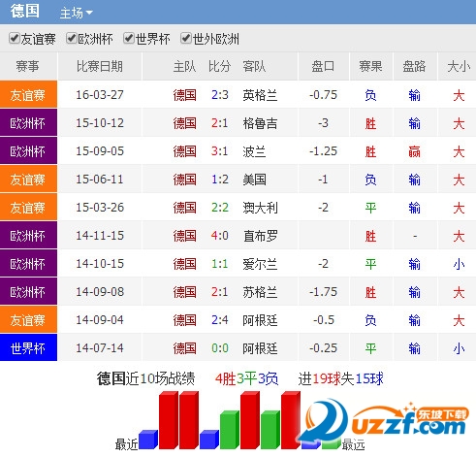Click away team 爱尔兰
The width and height of the screenshot is (476, 458).
(x=260, y=264)
